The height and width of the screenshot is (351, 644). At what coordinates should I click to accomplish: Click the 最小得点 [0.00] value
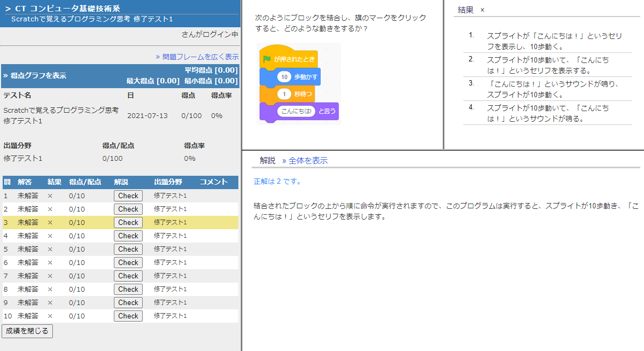tap(211, 81)
